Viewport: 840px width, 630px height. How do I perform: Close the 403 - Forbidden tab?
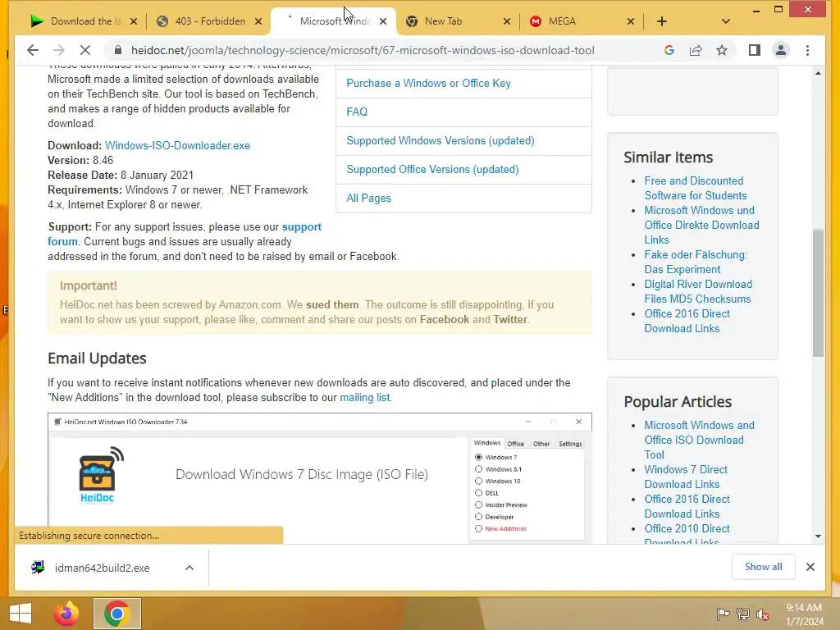click(258, 21)
